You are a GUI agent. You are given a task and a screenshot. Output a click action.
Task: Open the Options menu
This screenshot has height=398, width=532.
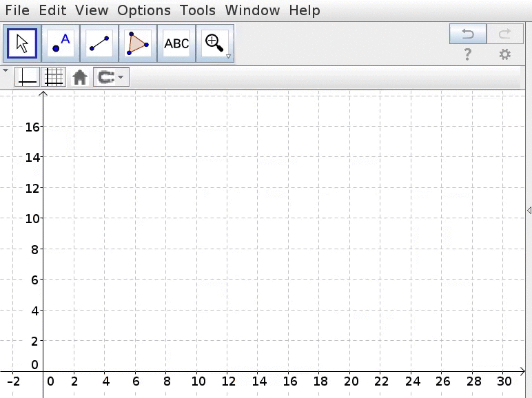pos(144,10)
